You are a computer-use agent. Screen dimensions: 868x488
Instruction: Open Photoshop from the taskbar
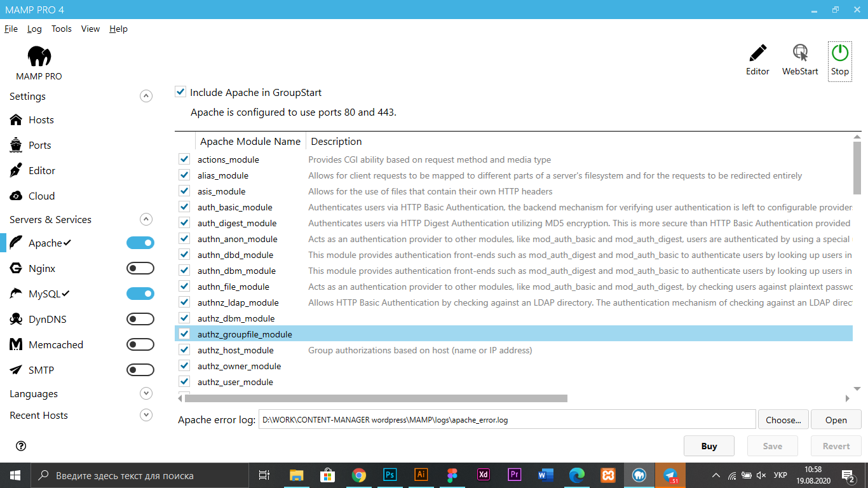tap(390, 475)
